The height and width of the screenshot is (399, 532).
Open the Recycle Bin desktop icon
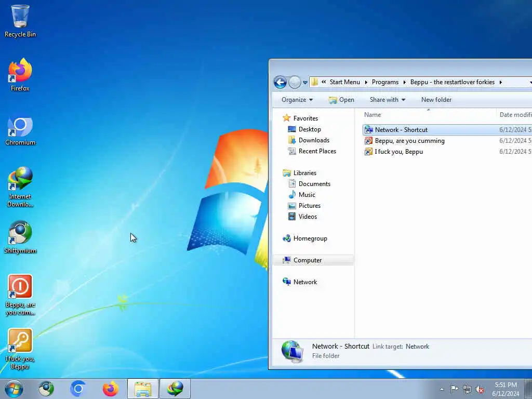pos(20,21)
